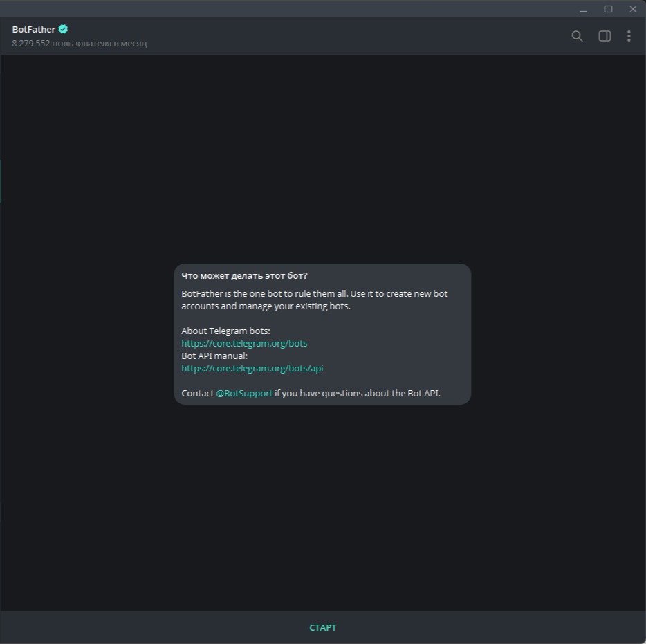
Task: Click the 'Что может делать этот бот?' heading
Action: [244, 275]
